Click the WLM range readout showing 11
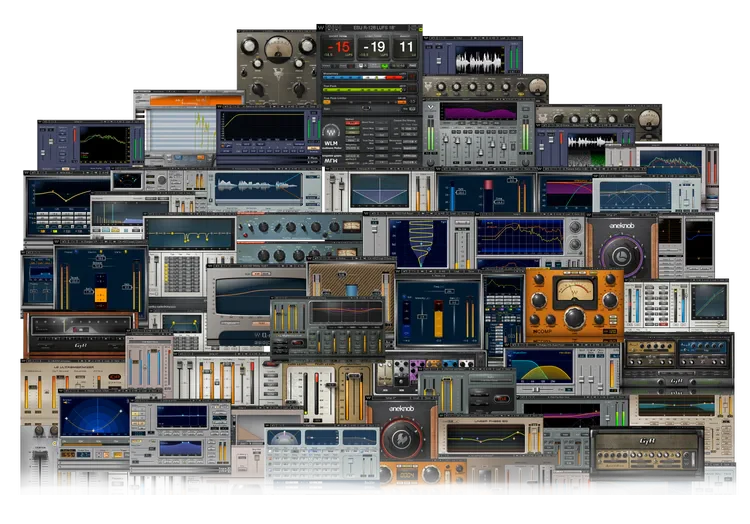Image resolution: width=750 pixels, height=524 pixels. point(405,47)
